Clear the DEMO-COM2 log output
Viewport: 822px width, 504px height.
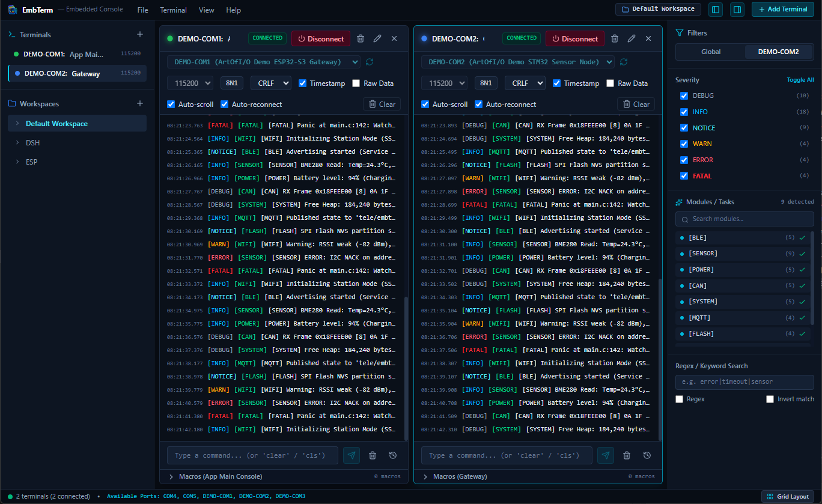tap(636, 104)
